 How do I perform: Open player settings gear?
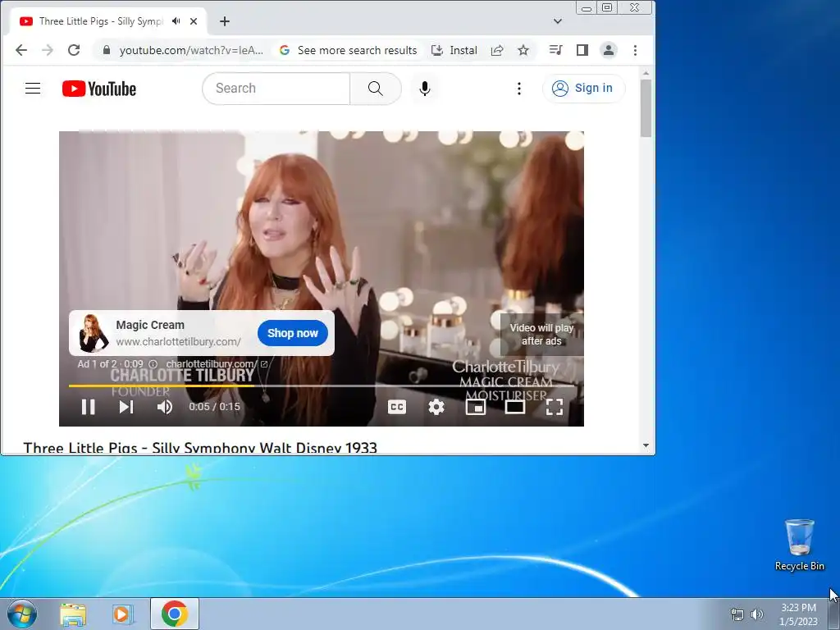[436, 407]
